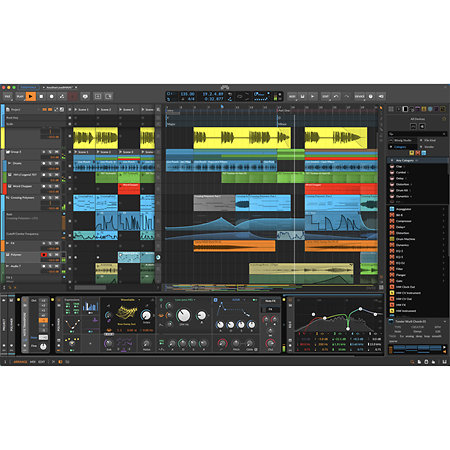The width and height of the screenshot is (450, 450).
Task: Click the Stop transport button
Action: [41, 96]
